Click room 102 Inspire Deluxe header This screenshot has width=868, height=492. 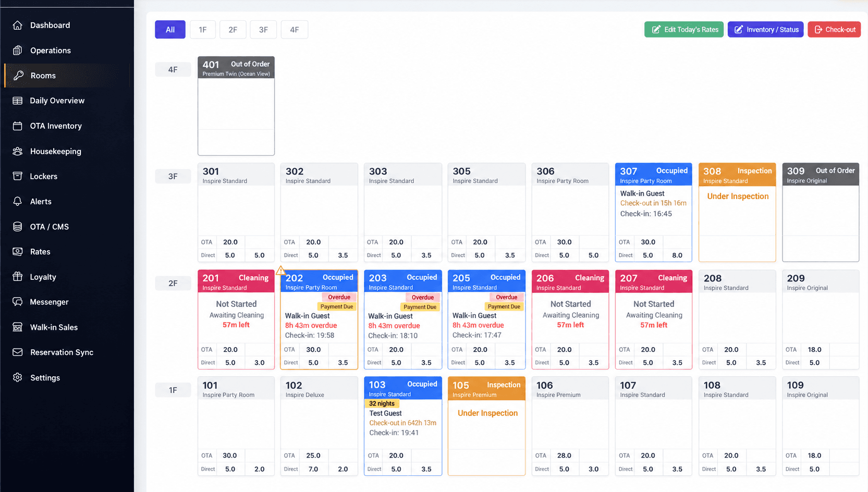319,389
